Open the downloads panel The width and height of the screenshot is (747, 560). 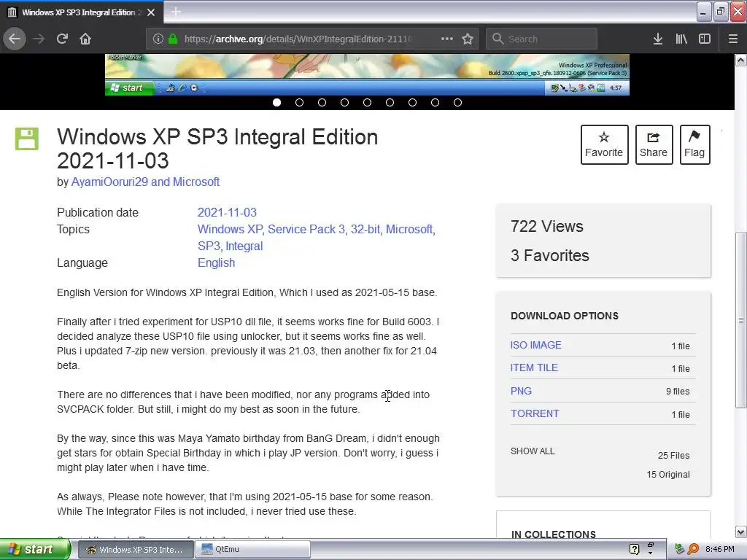[657, 39]
